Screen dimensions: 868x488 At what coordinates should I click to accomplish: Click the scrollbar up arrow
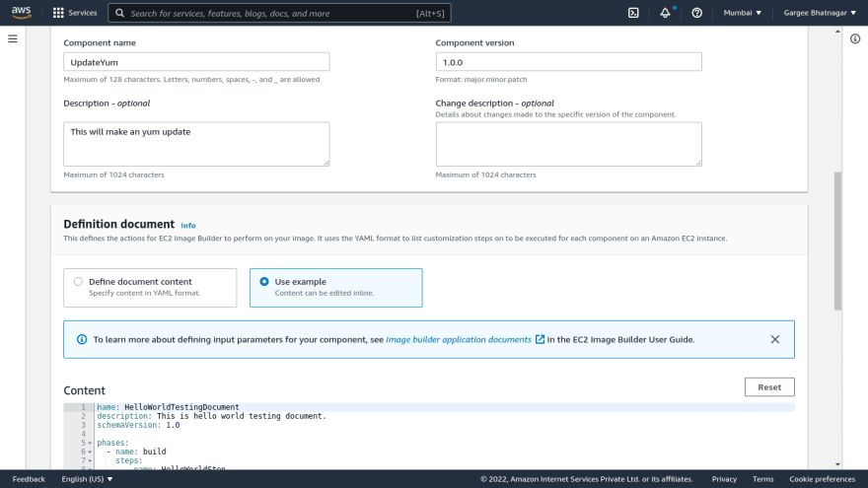tap(837, 32)
